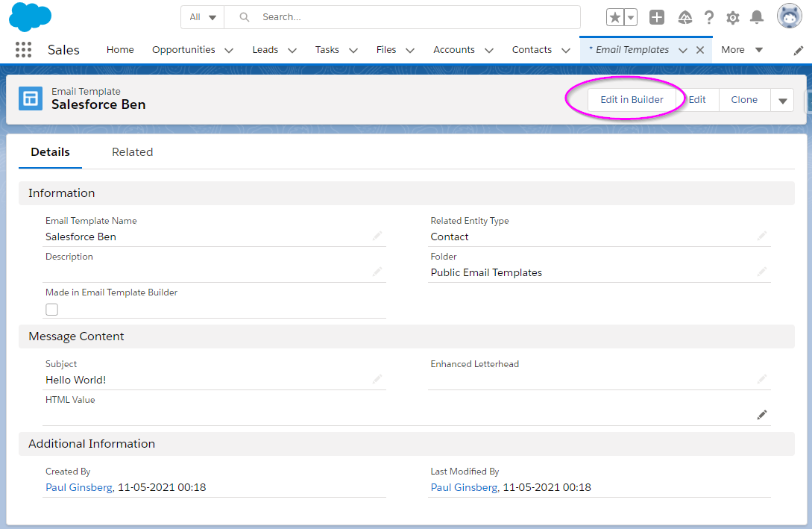This screenshot has width=812, height=529.
Task: Switch to the Related tab
Action: [133, 151]
